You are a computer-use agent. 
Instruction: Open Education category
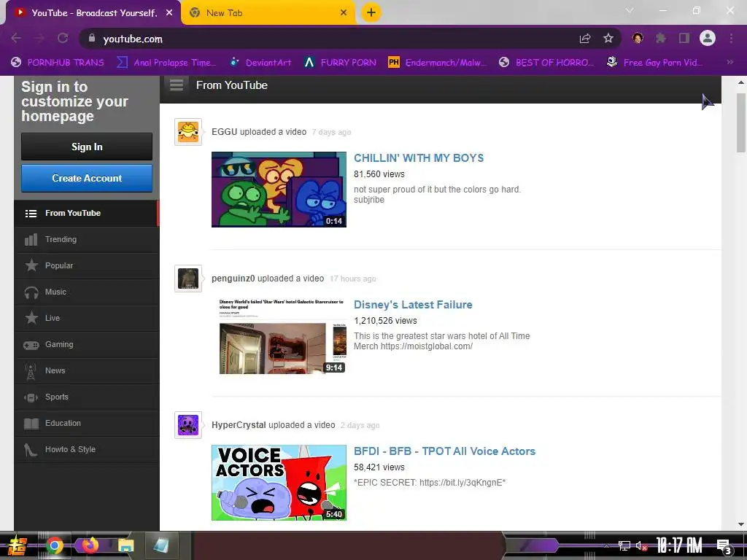pos(86,423)
